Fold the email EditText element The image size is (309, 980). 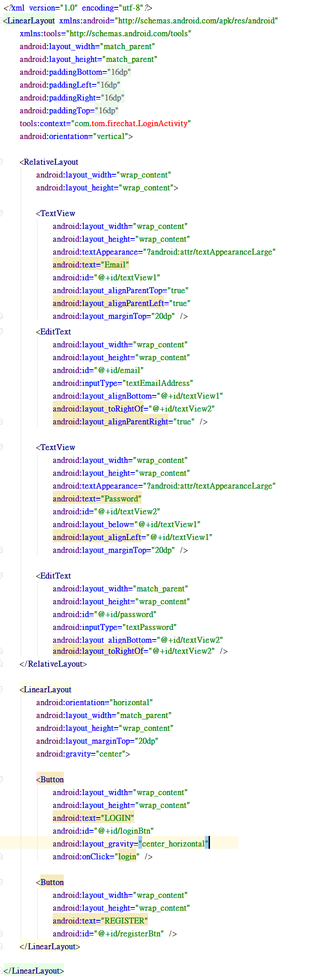[x=1, y=332]
